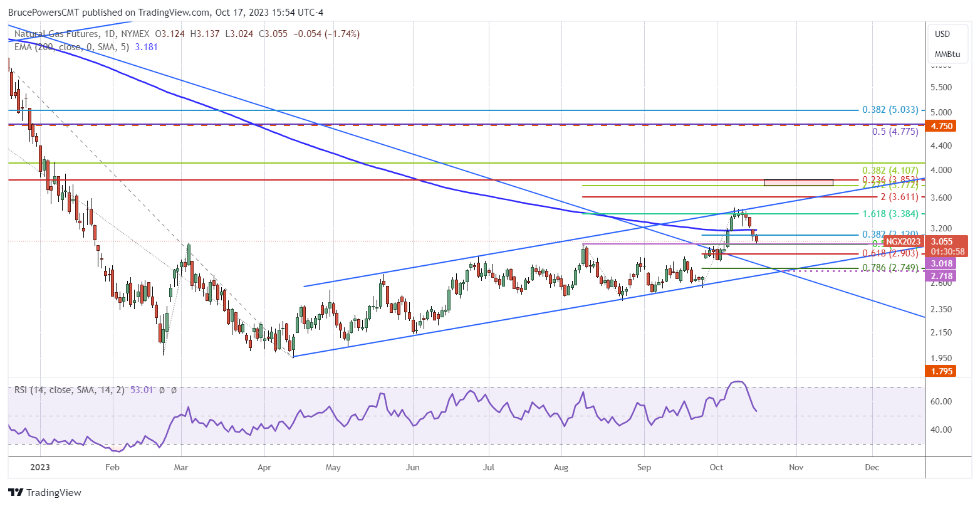Screen dimensions: 980x506
Task: Select the orange 4.750 price tag
Action: tap(942, 125)
